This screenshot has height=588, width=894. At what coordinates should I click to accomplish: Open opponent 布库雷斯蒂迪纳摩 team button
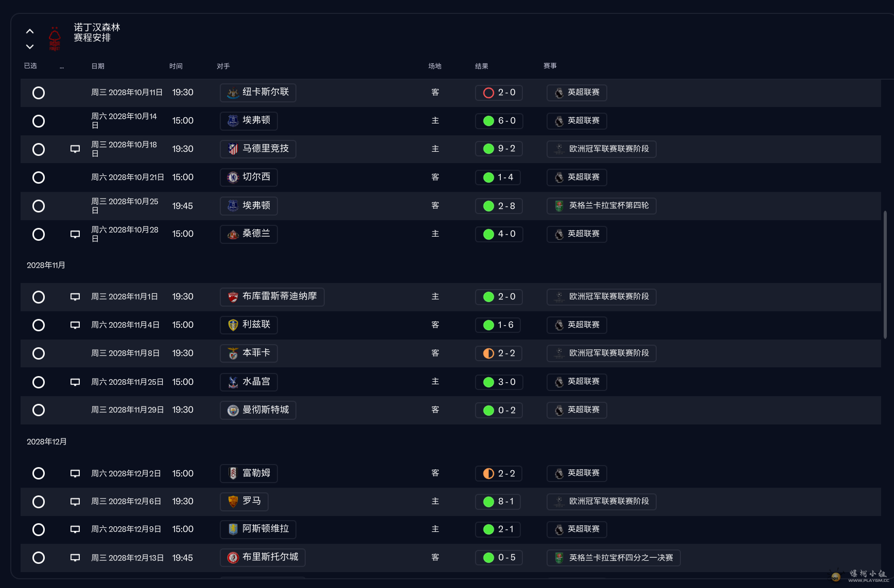coord(272,297)
